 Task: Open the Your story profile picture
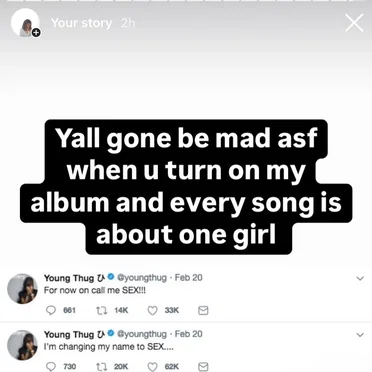point(25,23)
